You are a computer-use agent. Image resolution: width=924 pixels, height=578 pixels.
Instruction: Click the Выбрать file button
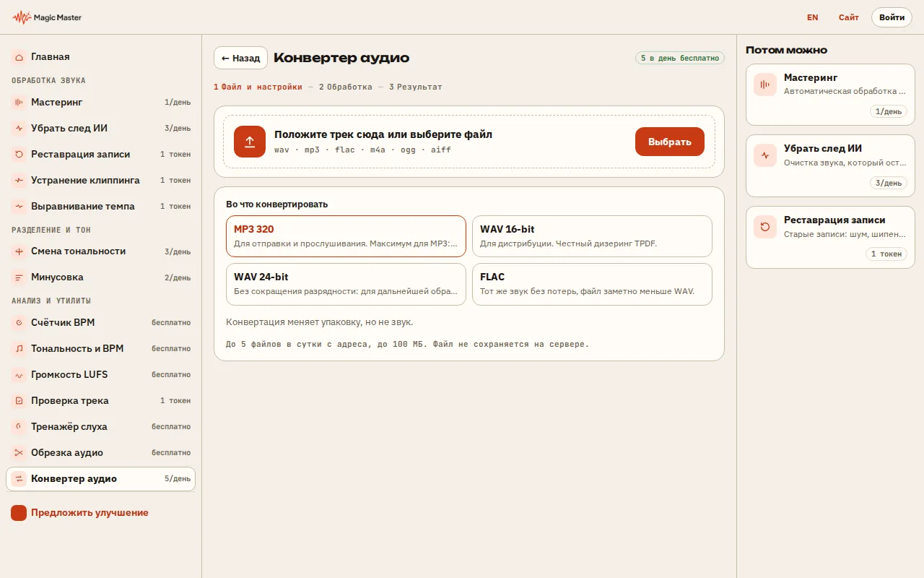pos(670,142)
